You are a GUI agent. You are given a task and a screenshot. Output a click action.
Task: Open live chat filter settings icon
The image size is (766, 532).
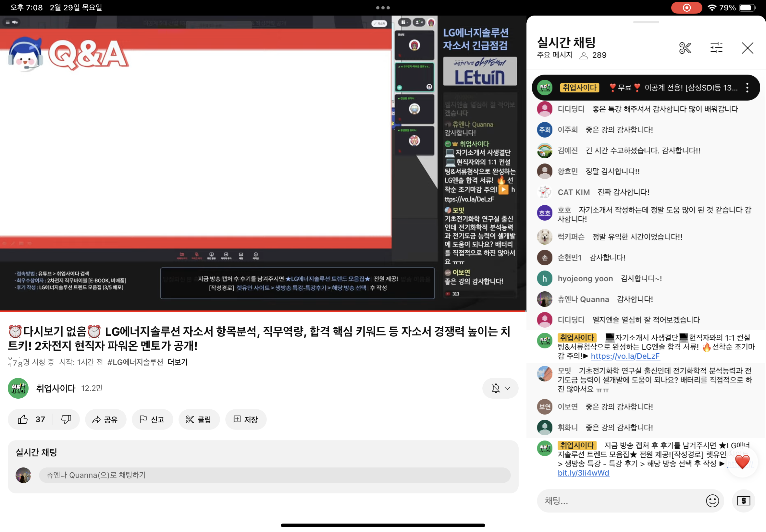point(716,48)
